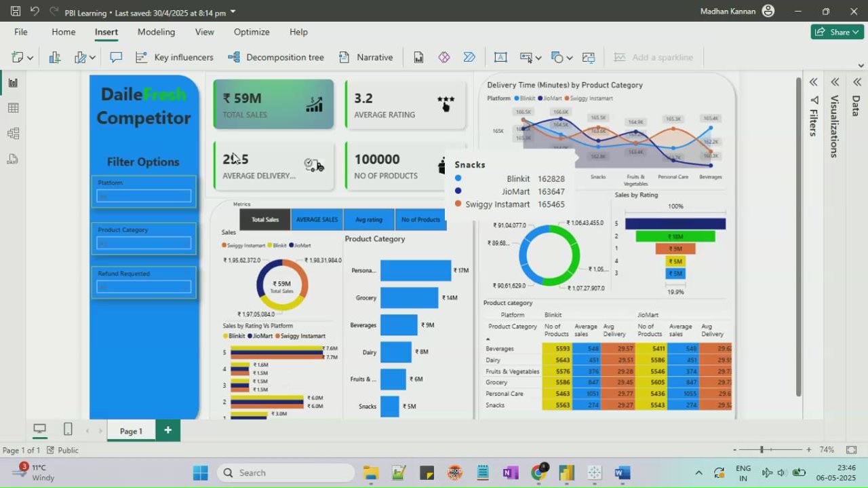Click the Share button

coord(837,32)
